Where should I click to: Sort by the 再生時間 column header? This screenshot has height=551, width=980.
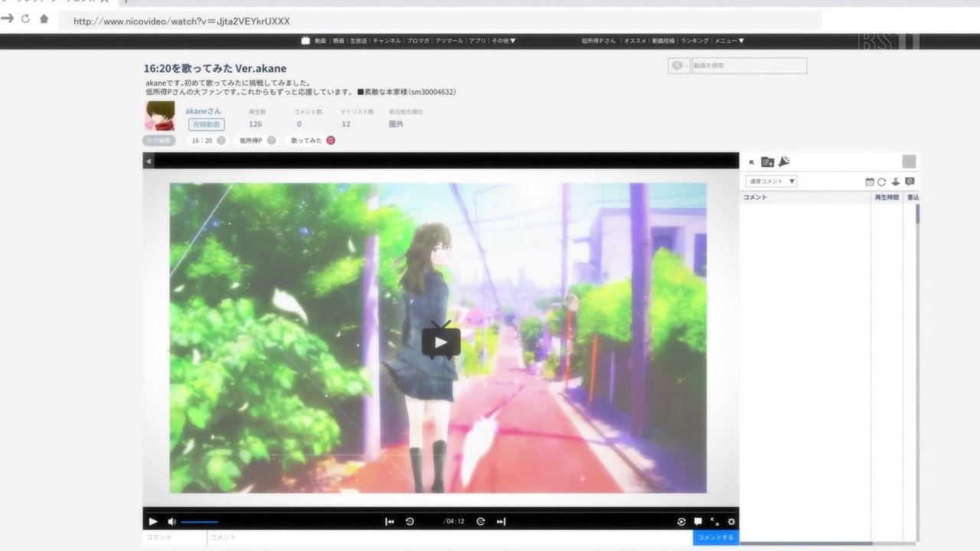point(887,197)
